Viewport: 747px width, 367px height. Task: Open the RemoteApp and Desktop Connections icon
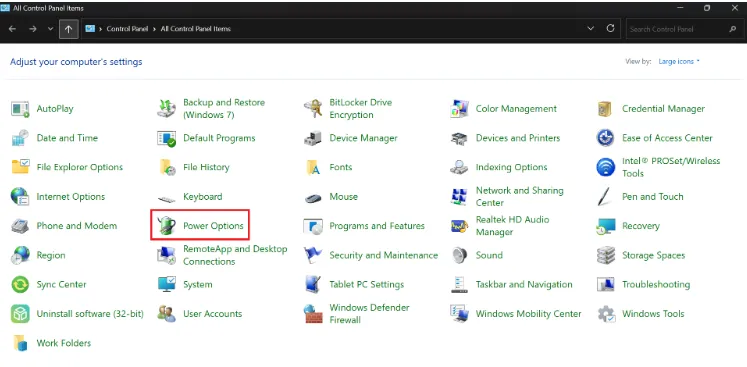(x=167, y=255)
